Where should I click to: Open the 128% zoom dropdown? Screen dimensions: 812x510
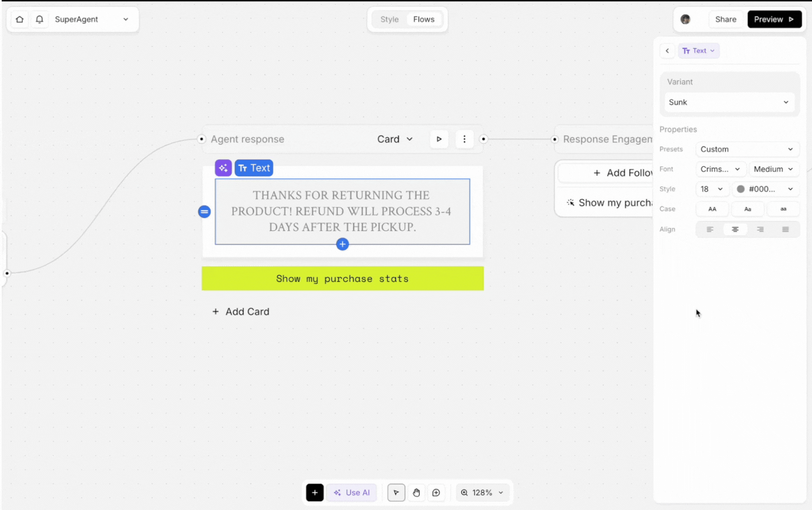click(x=482, y=492)
